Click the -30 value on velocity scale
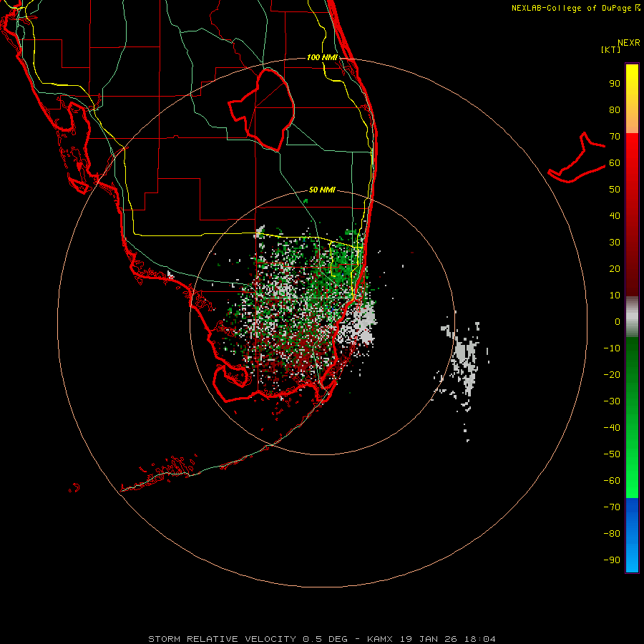 tap(612, 401)
